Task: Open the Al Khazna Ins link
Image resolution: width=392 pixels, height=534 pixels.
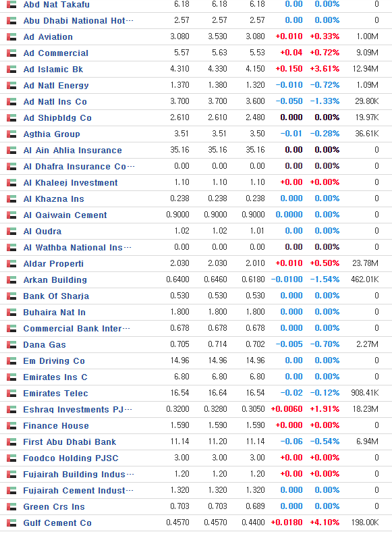Action: (53, 199)
